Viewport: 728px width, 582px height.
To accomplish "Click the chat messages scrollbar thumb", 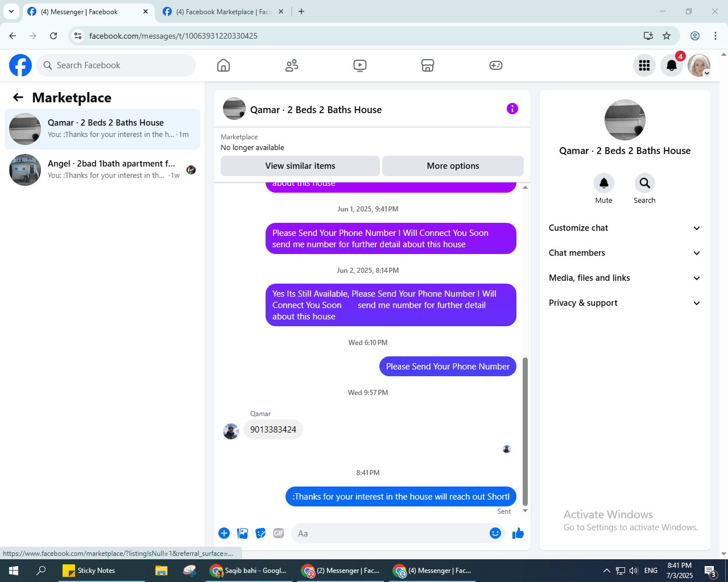I will coord(525,431).
